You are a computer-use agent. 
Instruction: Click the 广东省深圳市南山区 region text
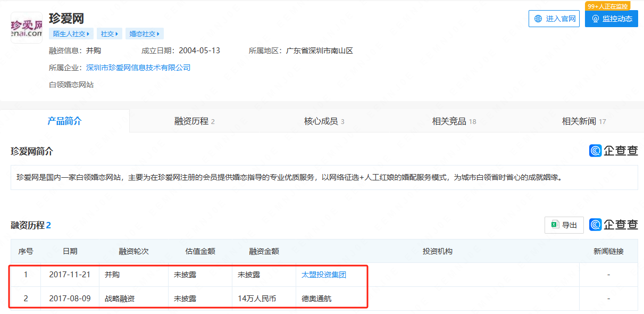point(320,51)
